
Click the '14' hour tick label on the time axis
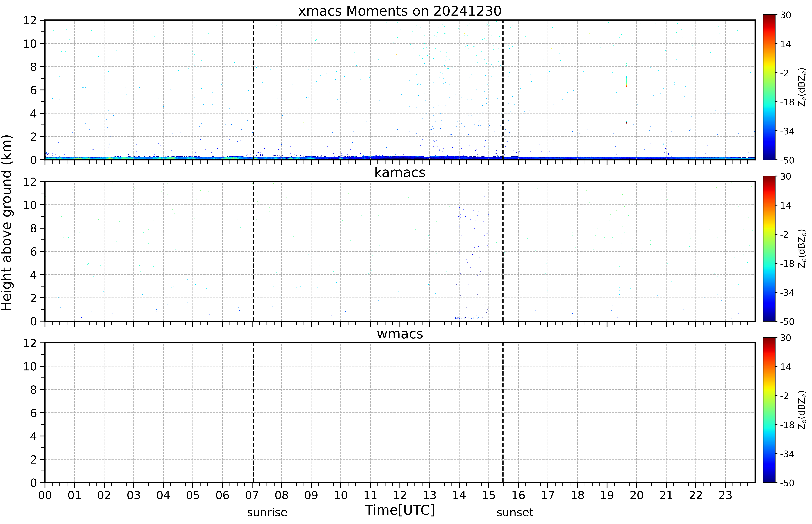pos(459,495)
